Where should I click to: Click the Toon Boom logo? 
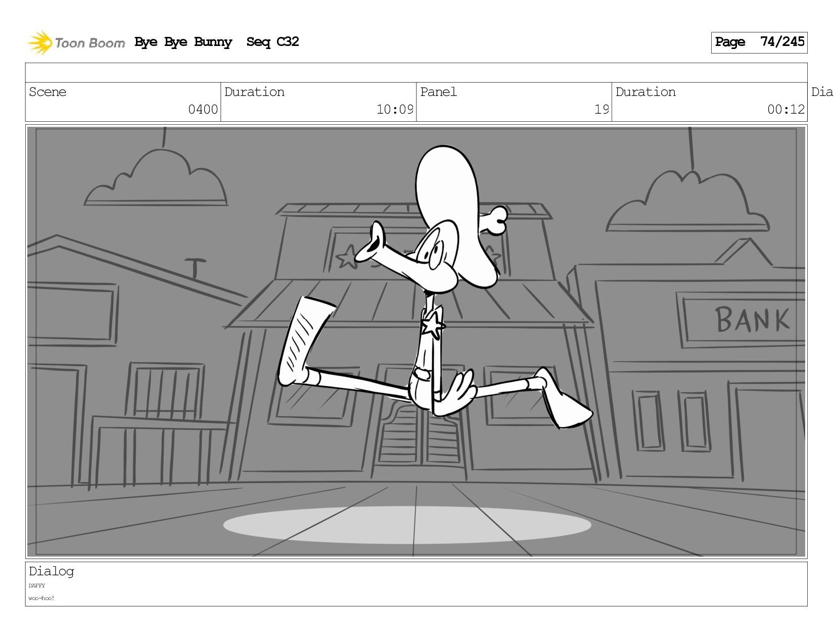coord(76,42)
